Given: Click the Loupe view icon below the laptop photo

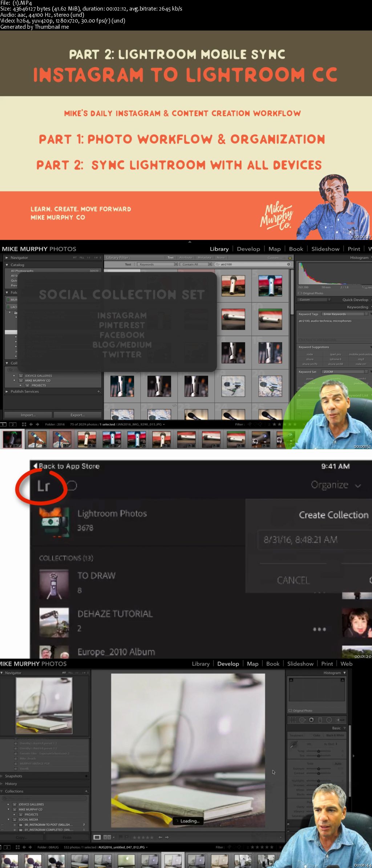Looking at the screenshot, I should click(97, 837).
